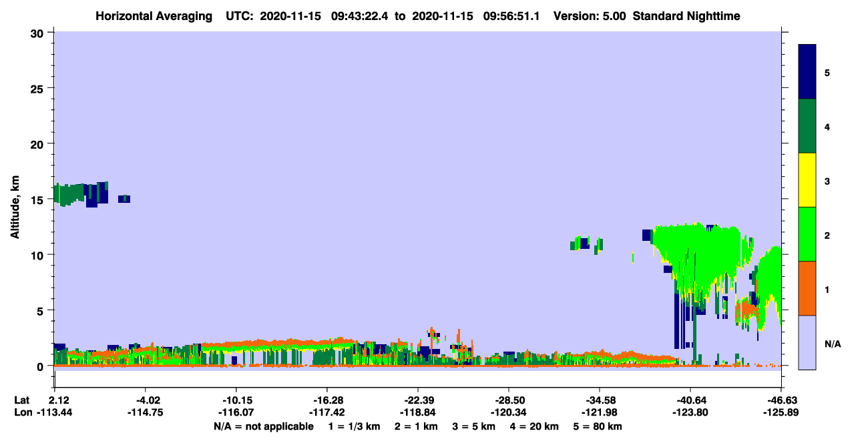This screenshot has height=445, width=868.
Task: Click the dark blue colorbar segment labeled 5
Action: 807,72
